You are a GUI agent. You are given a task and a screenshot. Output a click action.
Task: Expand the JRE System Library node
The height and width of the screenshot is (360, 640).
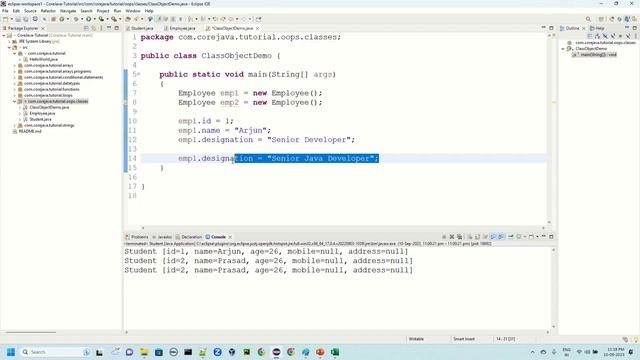point(9,42)
